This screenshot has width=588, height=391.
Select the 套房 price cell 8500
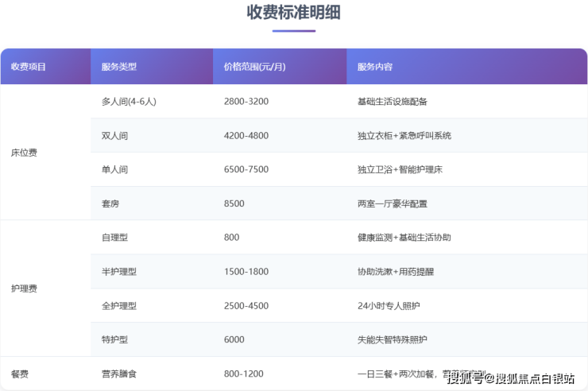pyautogui.click(x=235, y=203)
